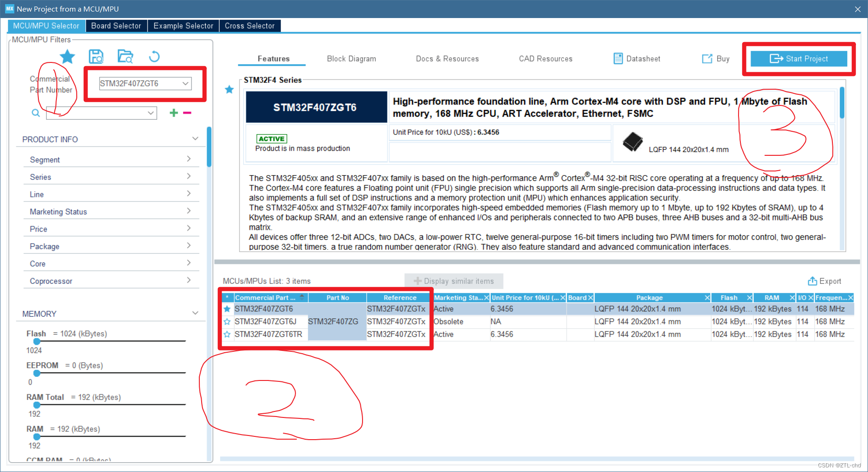
Task: Expand the Core filter
Action: tap(189, 263)
